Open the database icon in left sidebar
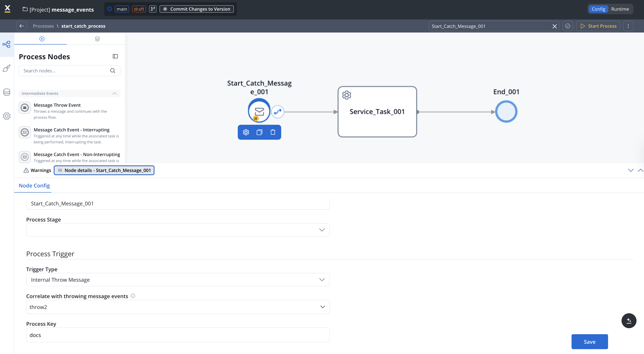 coord(7,92)
